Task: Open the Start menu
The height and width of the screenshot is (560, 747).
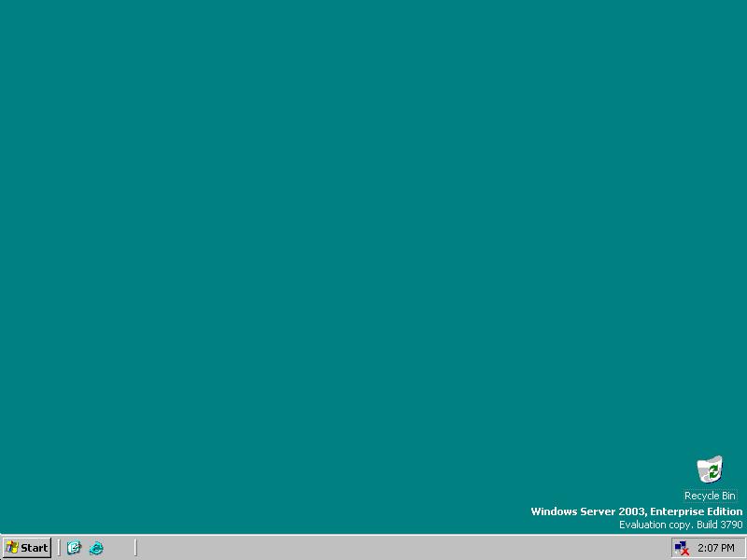Action: click(x=27, y=548)
